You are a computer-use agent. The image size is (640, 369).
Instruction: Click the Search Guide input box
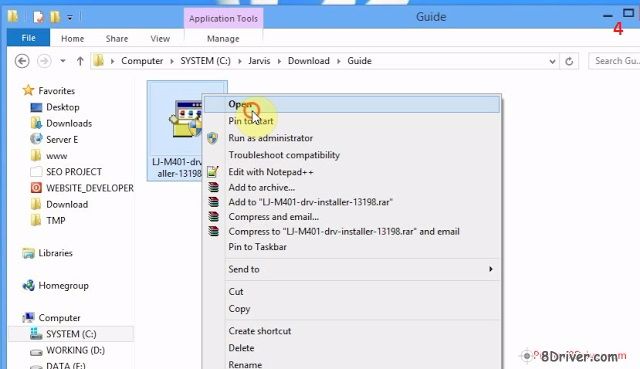(x=614, y=61)
